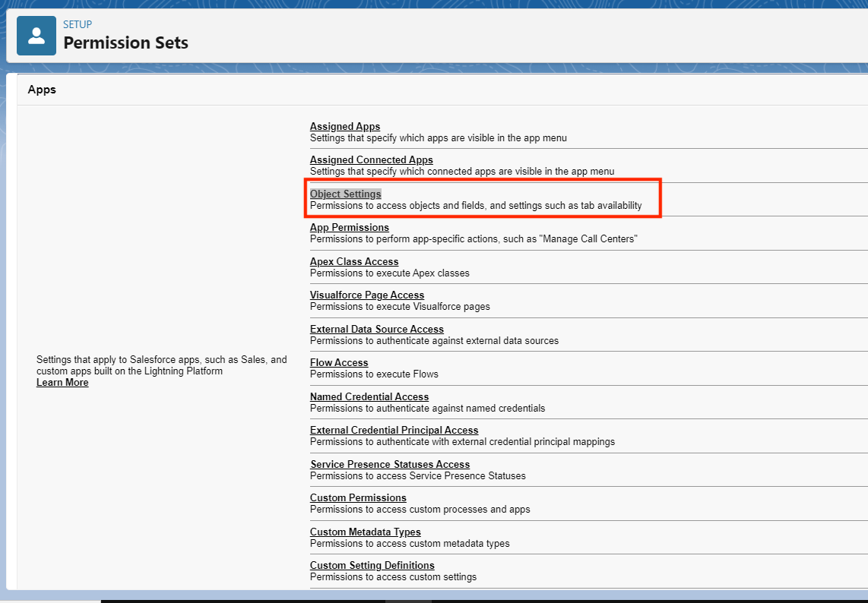The image size is (868, 603).
Task: Click 'Permissions to access custom settings' text
Action: point(393,576)
